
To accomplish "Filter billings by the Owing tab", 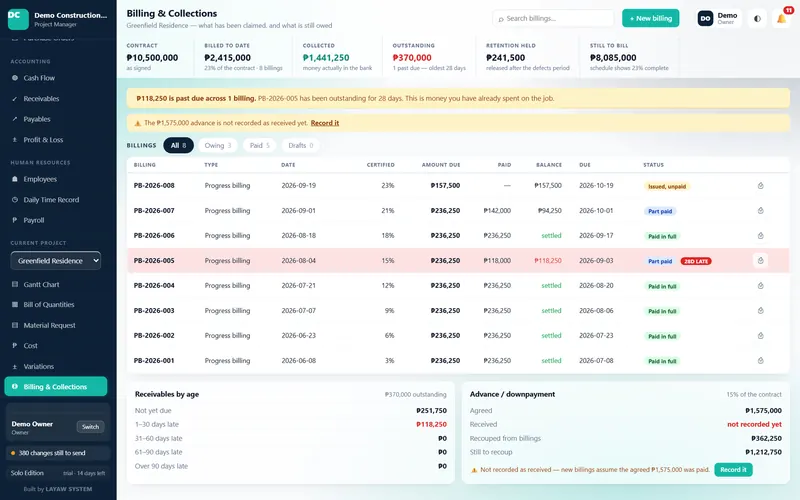I will (218, 145).
